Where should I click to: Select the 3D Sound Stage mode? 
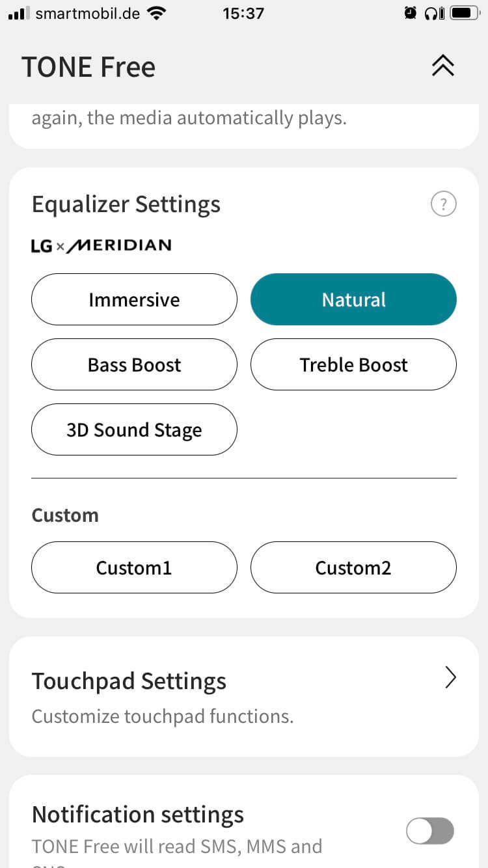(134, 429)
